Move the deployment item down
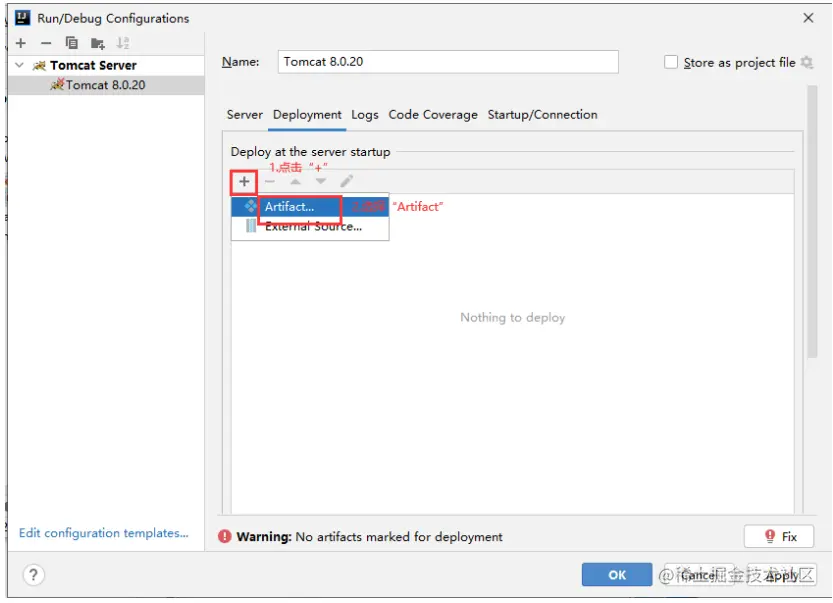This screenshot has width=833, height=603. (x=321, y=182)
